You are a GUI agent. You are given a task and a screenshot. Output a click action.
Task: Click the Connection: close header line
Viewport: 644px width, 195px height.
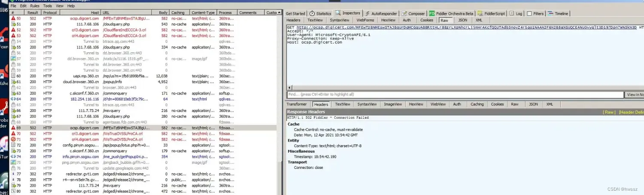tap(308, 168)
